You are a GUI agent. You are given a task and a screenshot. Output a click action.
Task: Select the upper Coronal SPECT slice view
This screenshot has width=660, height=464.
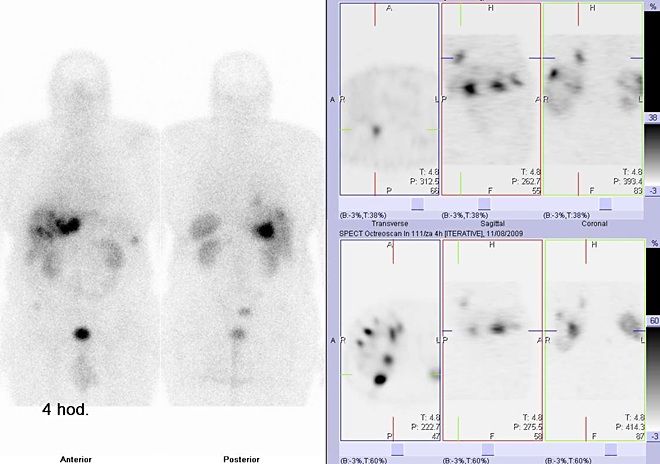click(x=593, y=98)
